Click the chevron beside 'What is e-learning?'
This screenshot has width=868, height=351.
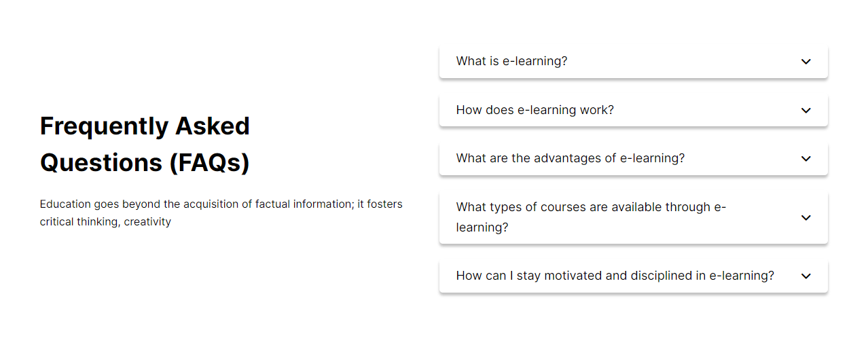806,62
